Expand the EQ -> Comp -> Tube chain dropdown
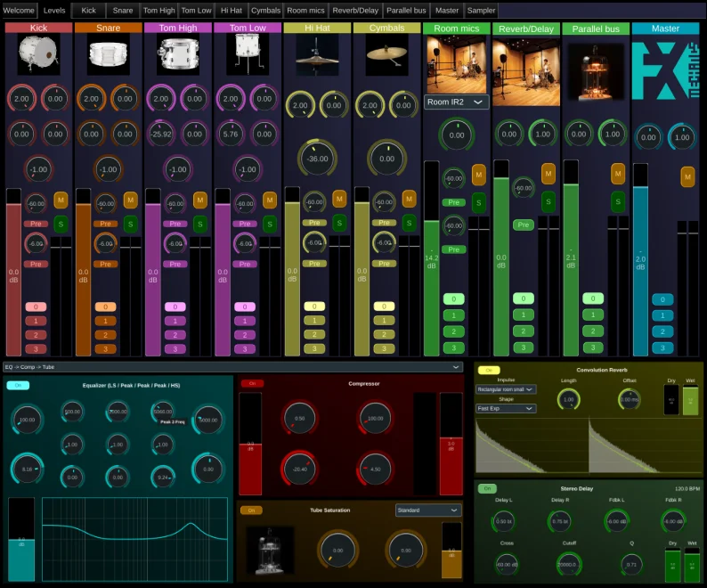This screenshot has width=707, height=588. 233,366
